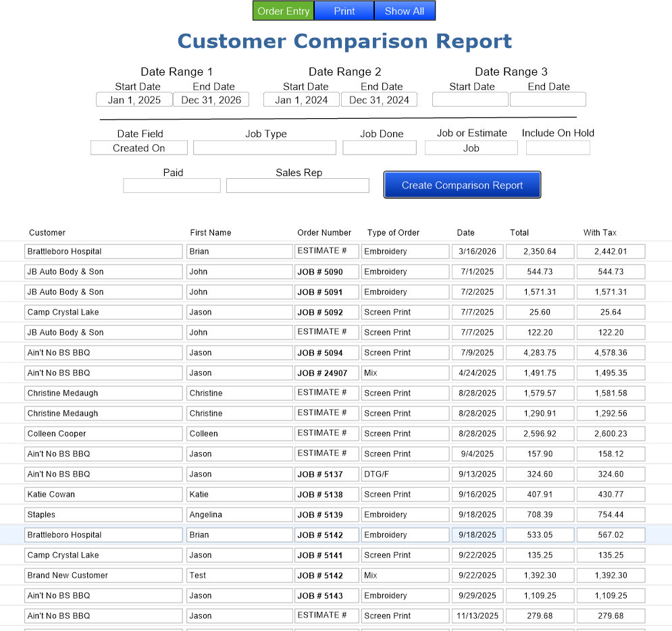Switch to the Order Entry tab
The height and width of the screenshot is (631, 672).
pos(283,11)
